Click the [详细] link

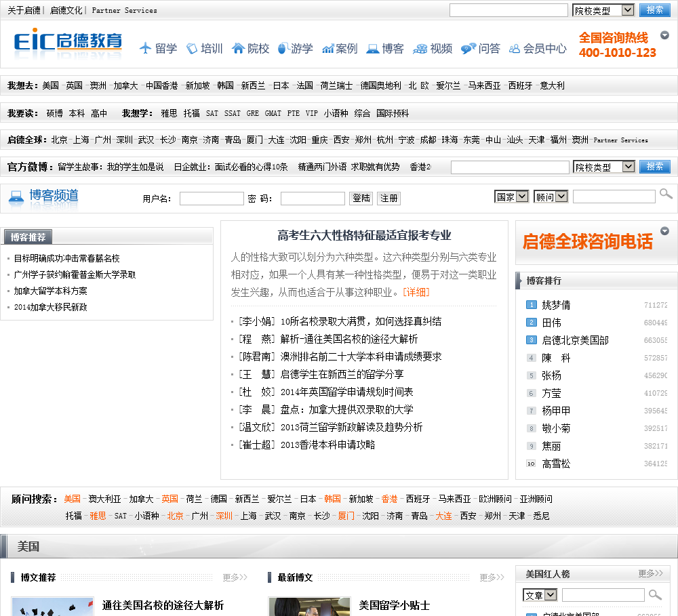pos(416,292)
